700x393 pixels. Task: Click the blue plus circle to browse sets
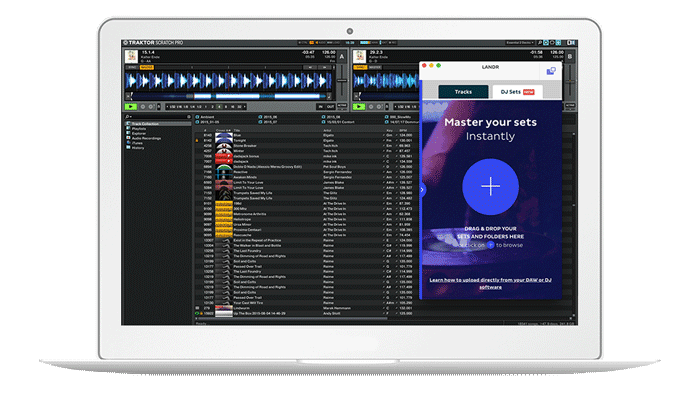pos(490,187)
